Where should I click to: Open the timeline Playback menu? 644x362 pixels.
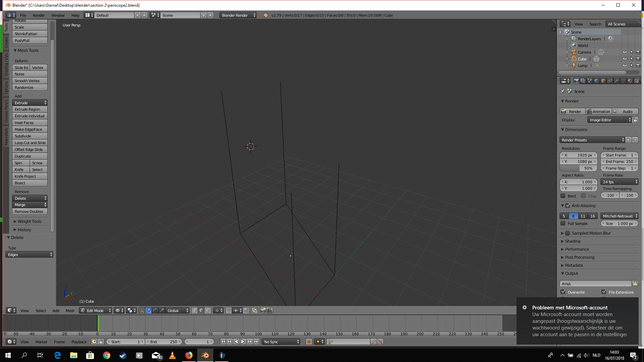(x=79, y=342)
